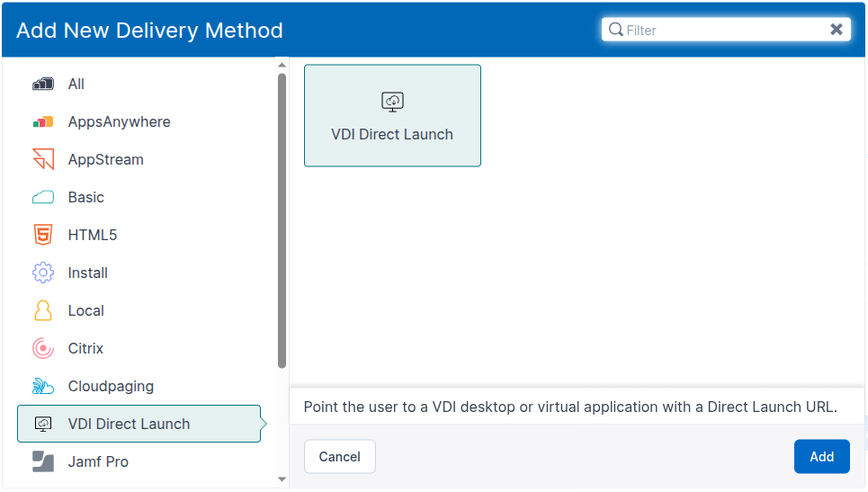Viewport: 868px width, 492px height.
Task: Click the All category icon
Action: coord(42,84)
